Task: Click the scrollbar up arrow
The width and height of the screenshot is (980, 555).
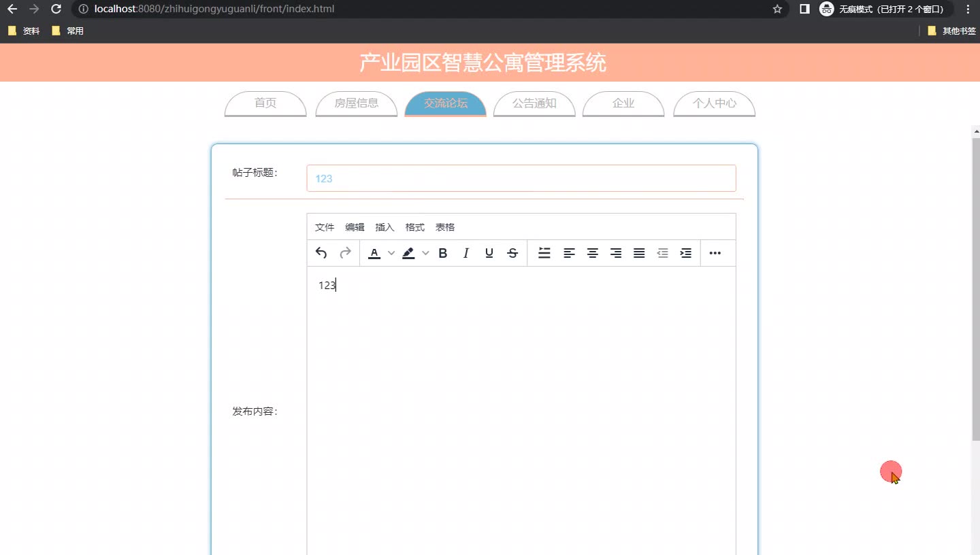Action: [976, 131]
